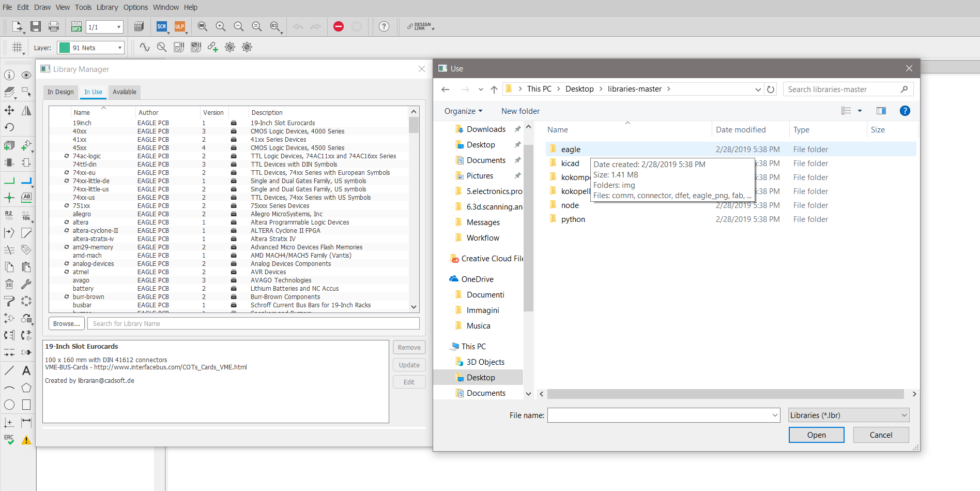Open the recent locations chevron in Use dialog
Viewport: 980px width, 491px height.
(481, 89)
